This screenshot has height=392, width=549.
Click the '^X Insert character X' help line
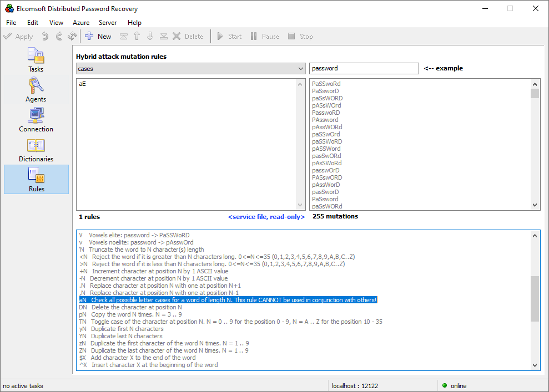pyautogui.click(x=148, y=365)
